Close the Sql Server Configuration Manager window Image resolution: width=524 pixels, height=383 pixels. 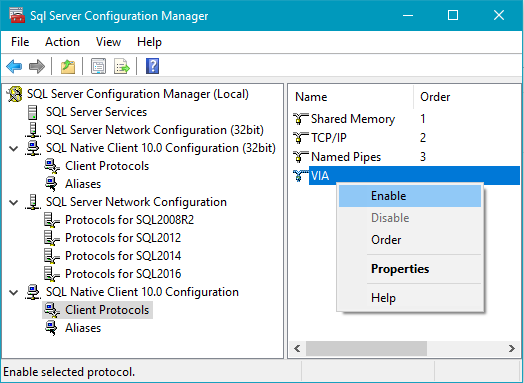point(499,15)
